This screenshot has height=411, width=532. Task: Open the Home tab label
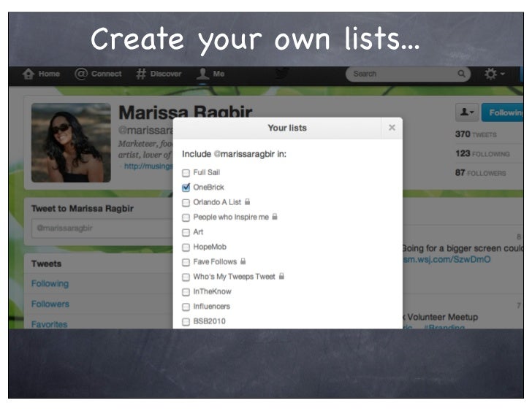pyautogui.click(x=49, y=74)
